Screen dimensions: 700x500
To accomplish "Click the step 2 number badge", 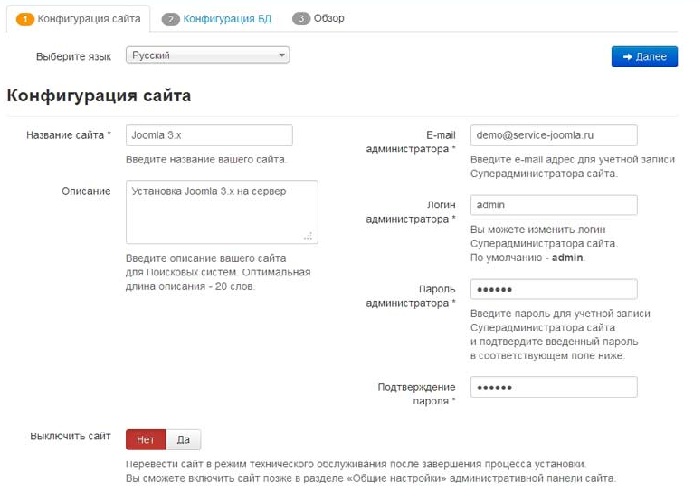I will coord(171,18).
